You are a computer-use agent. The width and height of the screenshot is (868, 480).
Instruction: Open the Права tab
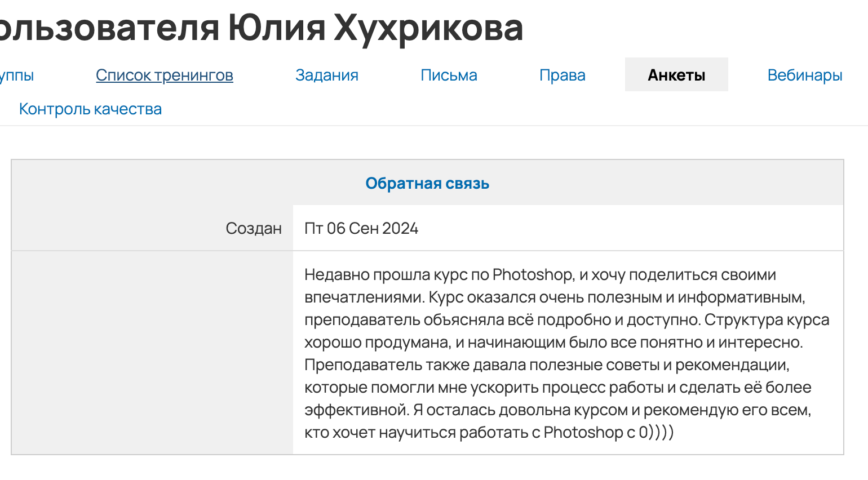pos(563,74)
